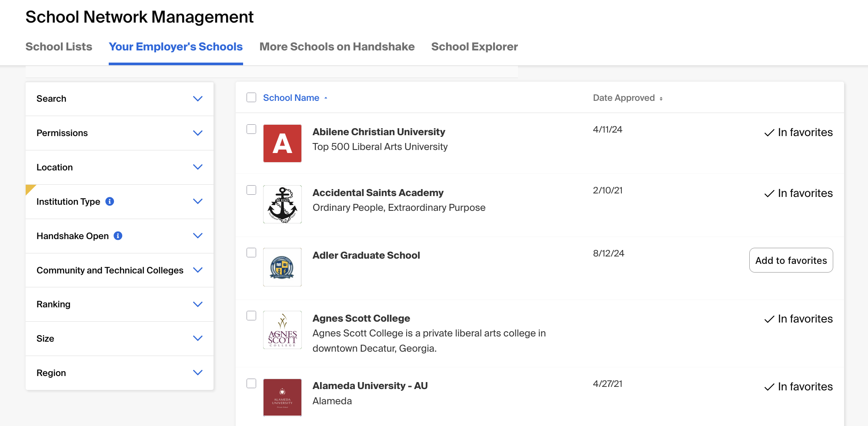Open Abilene Christian University red logo

[282, 143]
